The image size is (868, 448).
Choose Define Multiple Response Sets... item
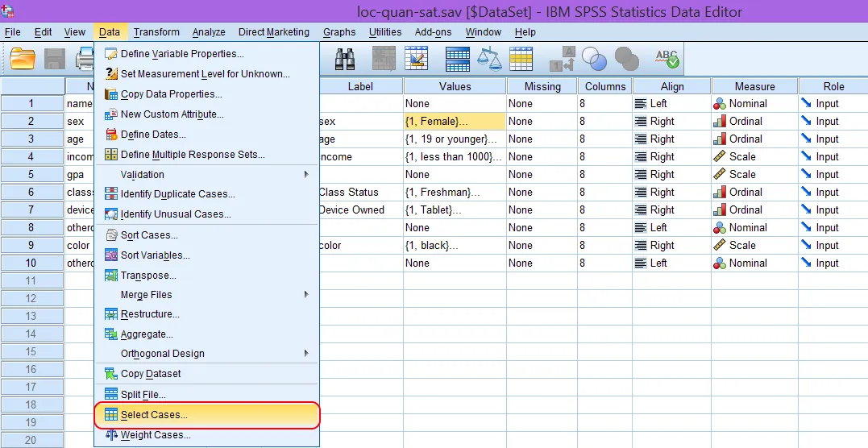[207, 155]
